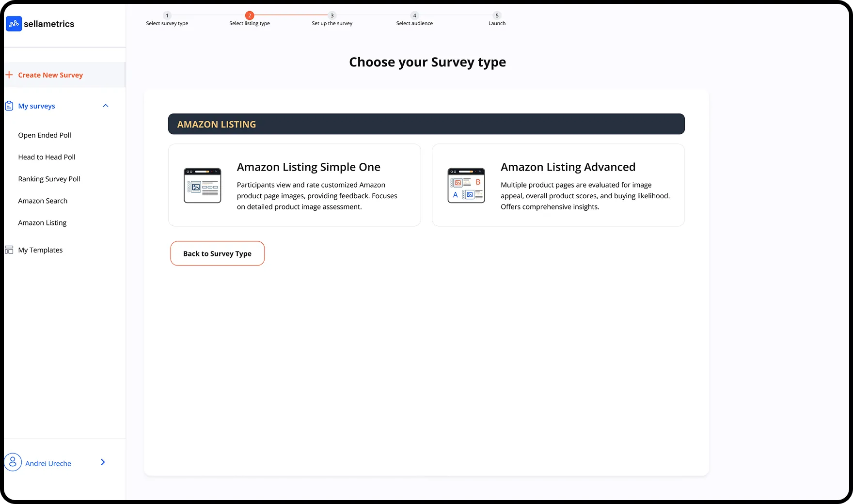The height and width of the screenshot is (504, 853).
Task: Click the plus icon beside Create New Survey
Action: pos(9,75)
